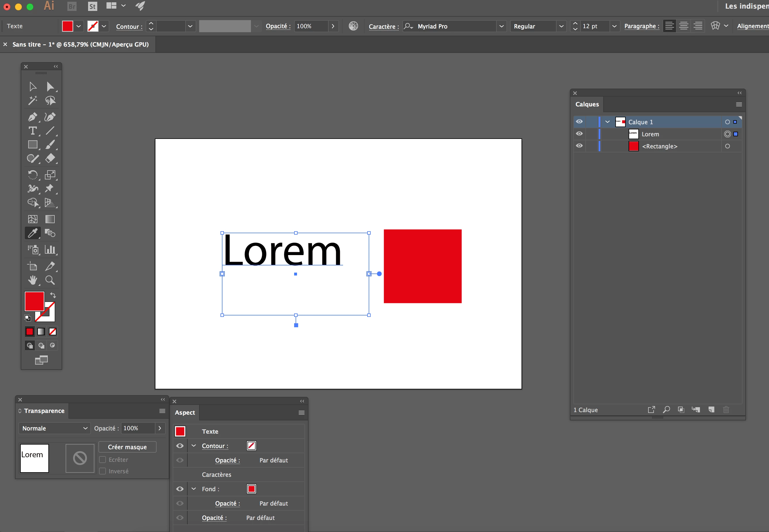Select the Pen tool

click(x=33, y=117)
